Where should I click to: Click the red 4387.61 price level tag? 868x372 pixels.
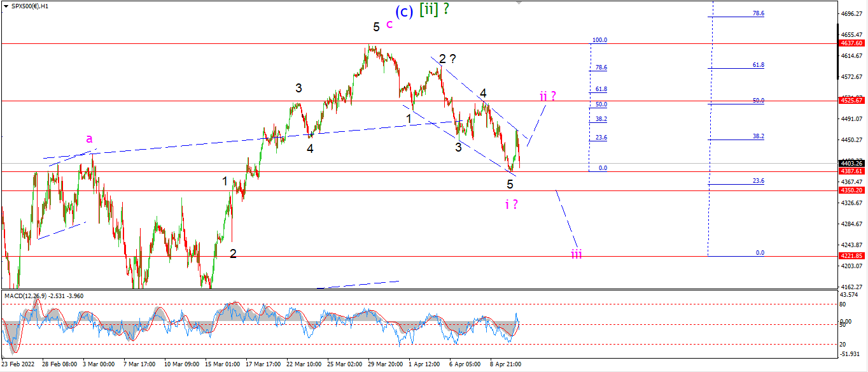851,171
